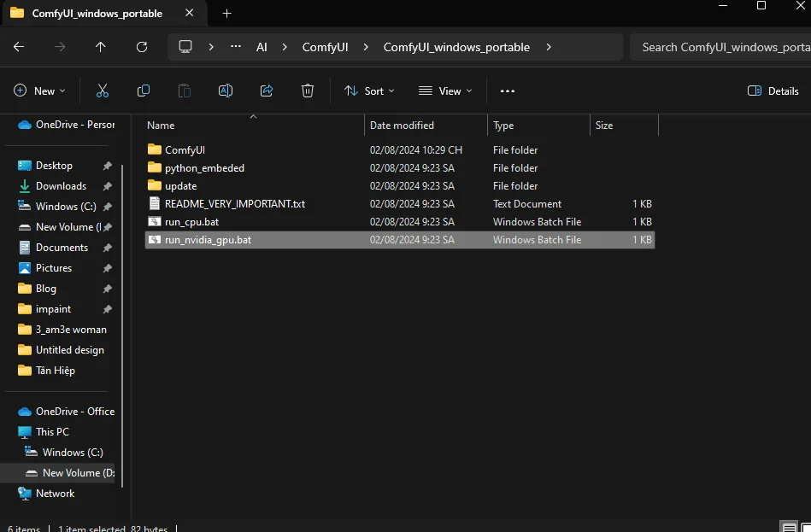Open the Untitled design folder
The width and height of the screenshot is (811, 532).
click(61, 350)
